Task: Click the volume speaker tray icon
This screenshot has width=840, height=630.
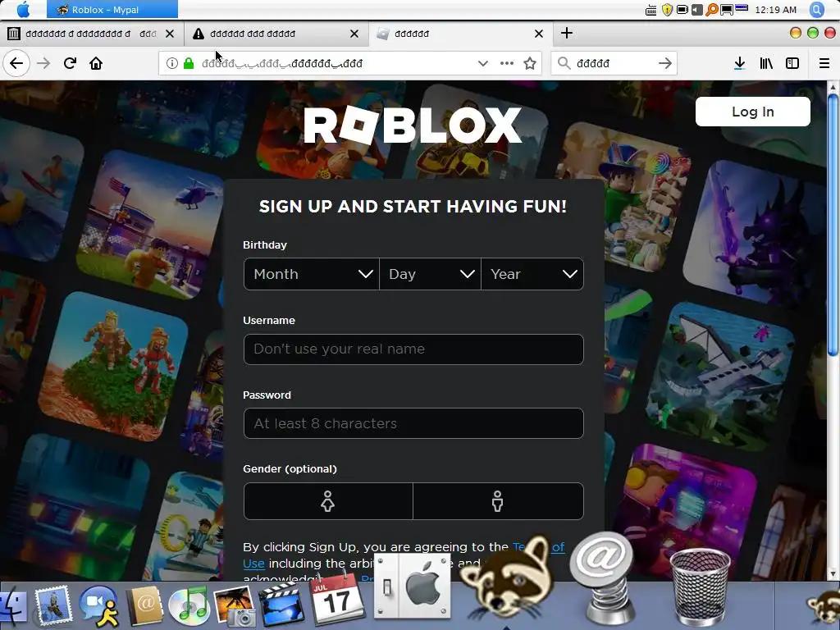Action: click(x=697, y=10)
